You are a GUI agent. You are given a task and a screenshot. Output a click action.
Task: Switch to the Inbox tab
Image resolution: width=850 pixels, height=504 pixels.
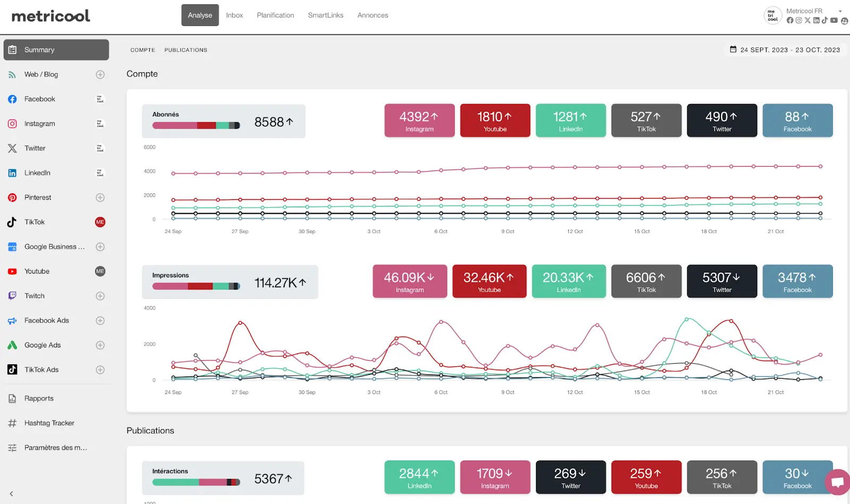click(x=234, y=15)
